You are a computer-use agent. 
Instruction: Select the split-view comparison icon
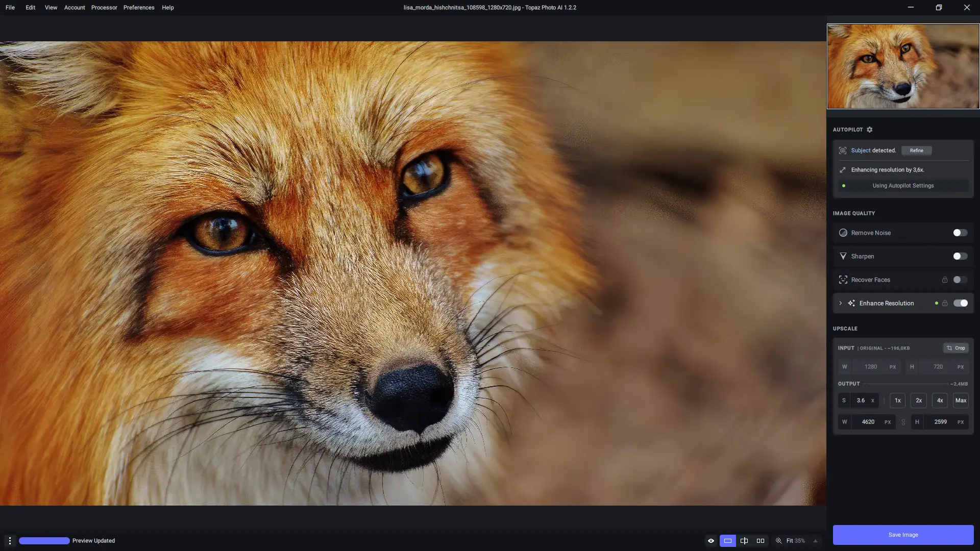click(744, 540)
